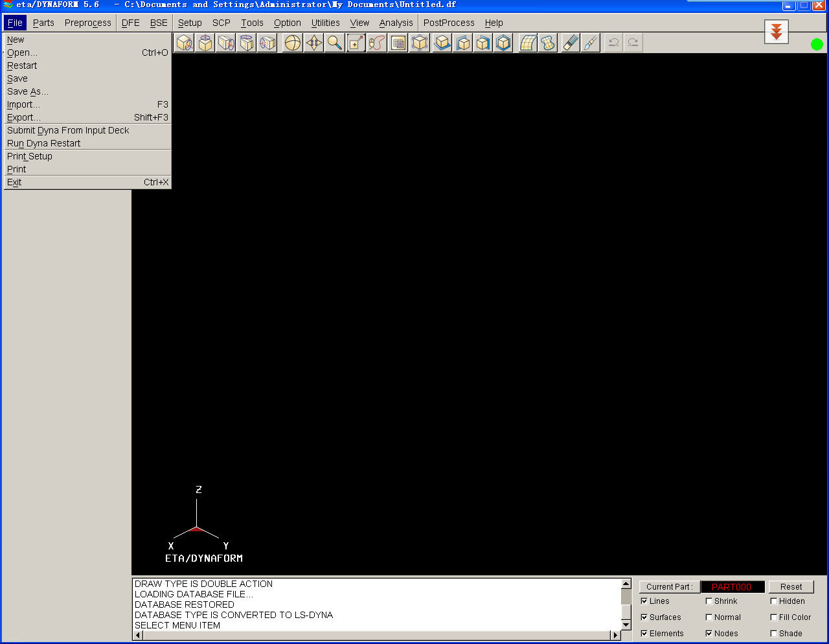Click the green circle status indicator
The height and width of the screenshot is (644, 829).
[817, 44]
